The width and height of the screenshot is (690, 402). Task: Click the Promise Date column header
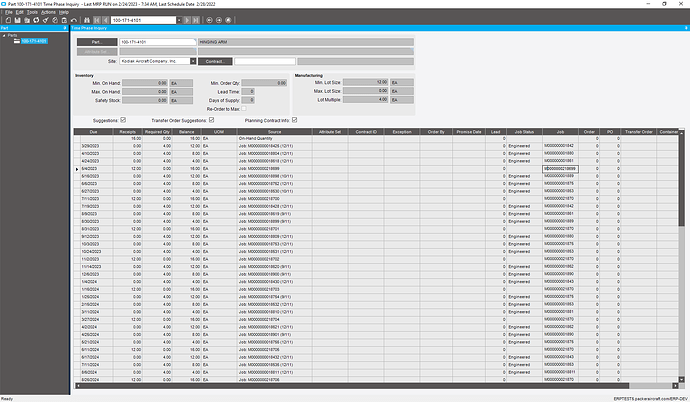pos(469,132)
